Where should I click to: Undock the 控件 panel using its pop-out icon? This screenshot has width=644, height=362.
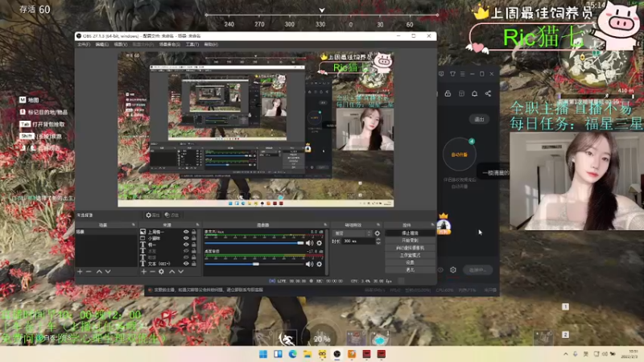[432, 225]
